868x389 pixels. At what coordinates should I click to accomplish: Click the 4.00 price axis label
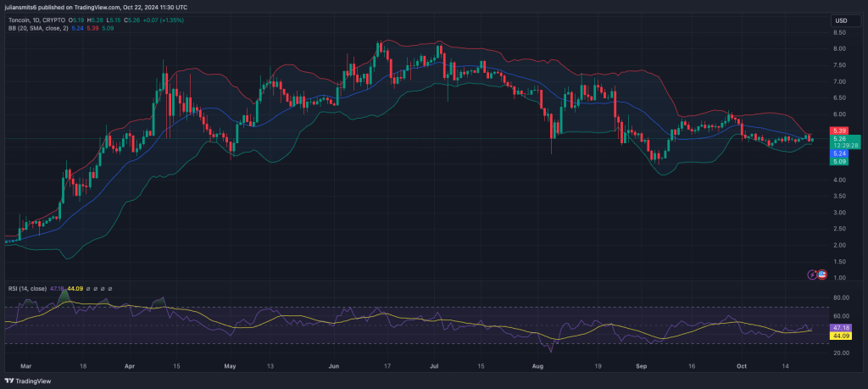(838, 180)
